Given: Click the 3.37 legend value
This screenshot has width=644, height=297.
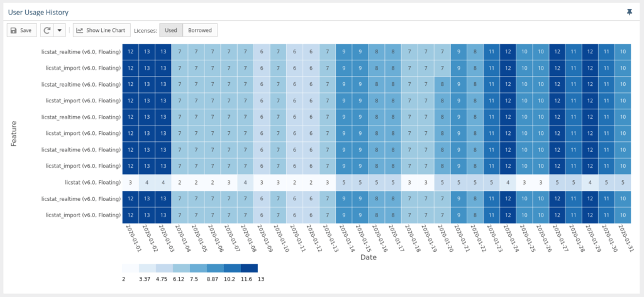Looking at the screenshot, I should [x=144, y=279].
